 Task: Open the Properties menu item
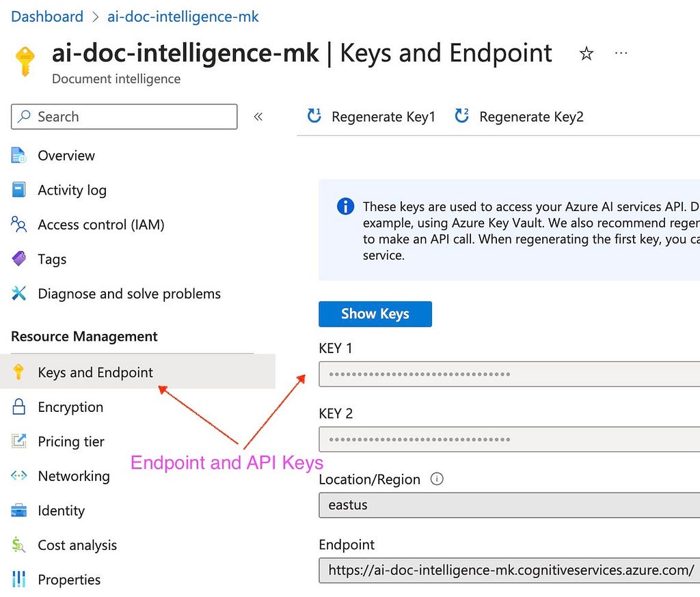[x=69, y=580]
